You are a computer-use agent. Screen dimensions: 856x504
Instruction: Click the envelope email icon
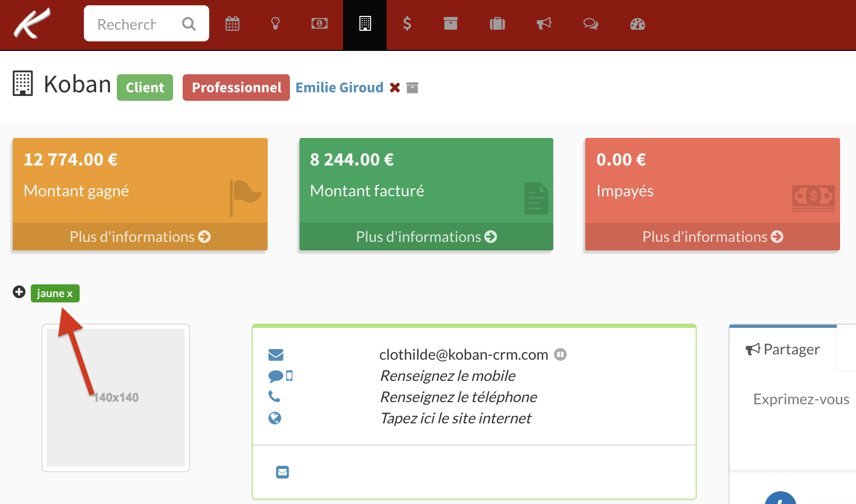tap(276, 354)
